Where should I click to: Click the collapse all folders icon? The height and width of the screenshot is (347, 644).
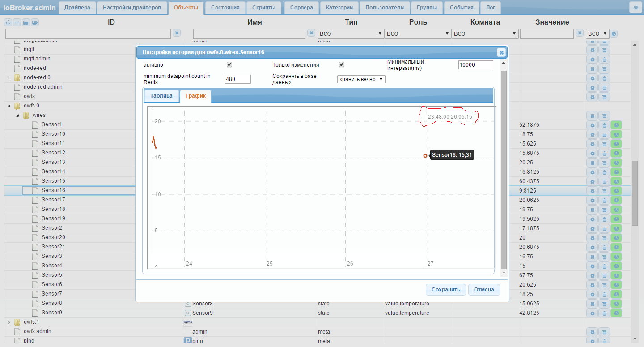coord(25,22)
